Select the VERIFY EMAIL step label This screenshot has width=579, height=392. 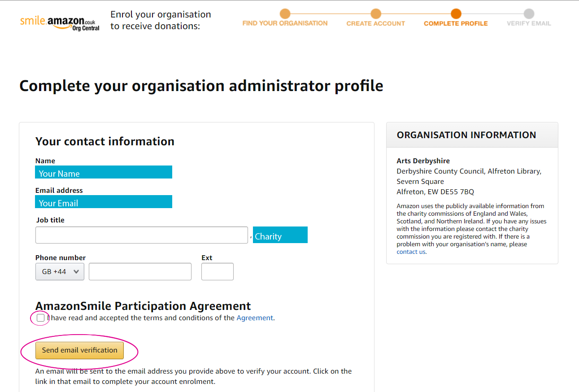tap(528, 23)
